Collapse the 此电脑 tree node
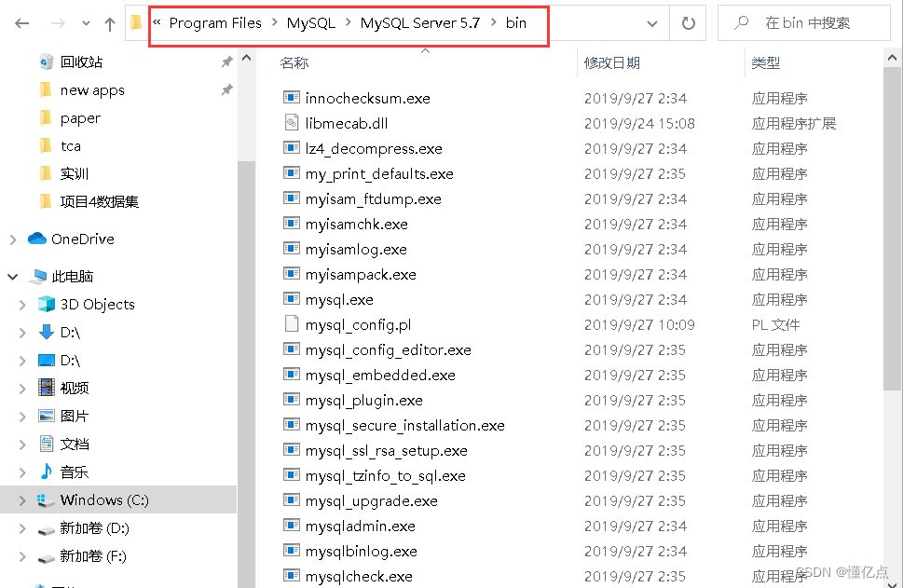 [13, 277]
